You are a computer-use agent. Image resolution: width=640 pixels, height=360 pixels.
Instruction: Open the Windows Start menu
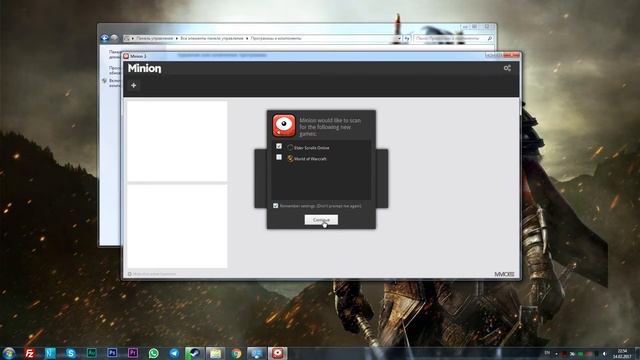9,353
